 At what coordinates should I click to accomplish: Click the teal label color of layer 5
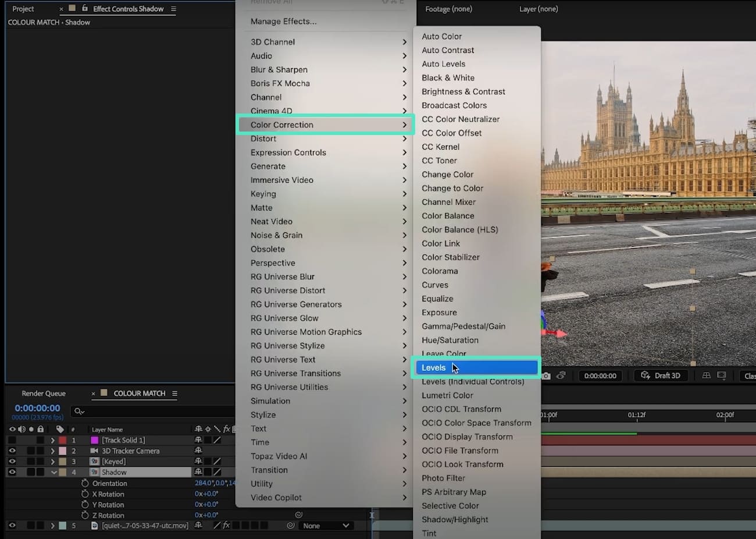coord(62,526)
